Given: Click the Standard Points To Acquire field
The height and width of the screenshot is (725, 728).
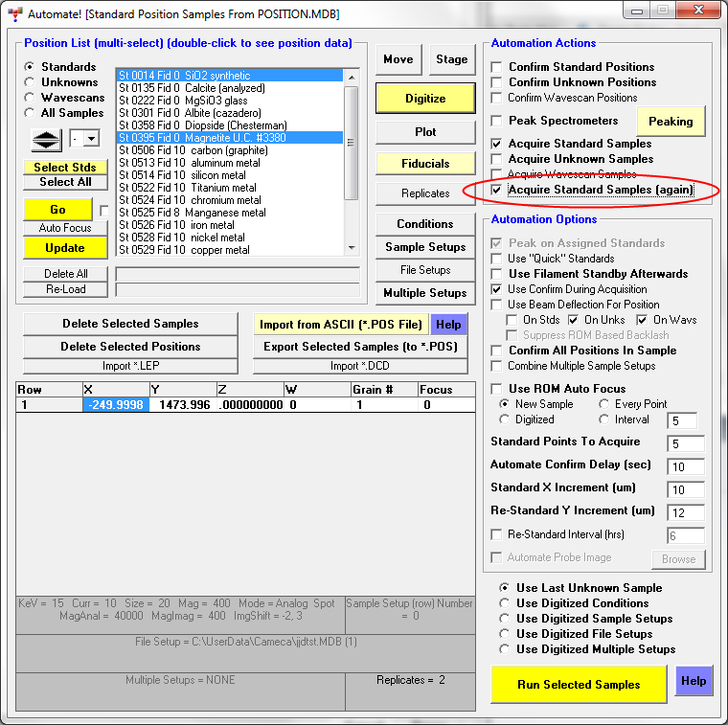Looking at the screenshot, I should point(687,443).
